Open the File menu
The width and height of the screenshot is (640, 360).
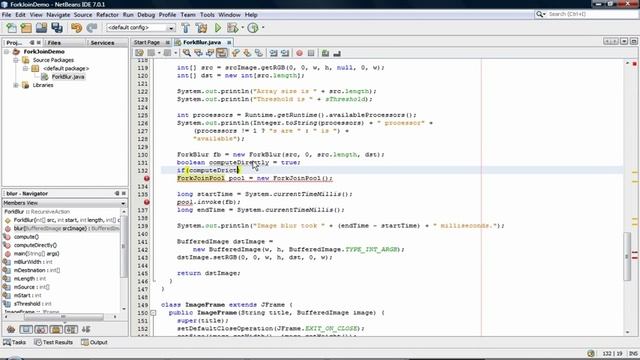(7, 15)
